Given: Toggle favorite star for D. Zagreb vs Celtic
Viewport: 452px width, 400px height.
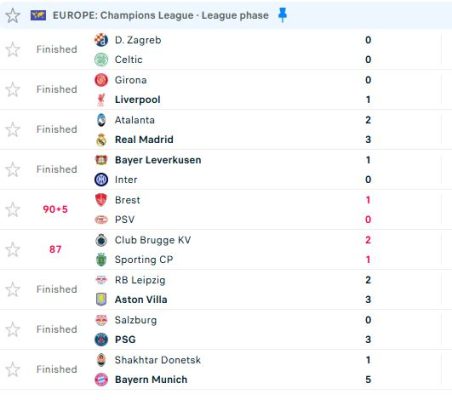Looking at the screenshot, I should click(x=13, y=50).
